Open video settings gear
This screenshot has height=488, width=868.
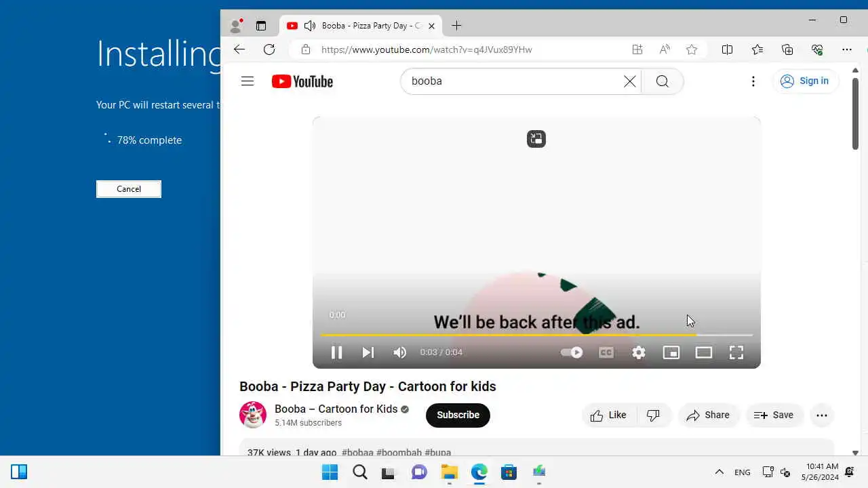click(639, 352)
